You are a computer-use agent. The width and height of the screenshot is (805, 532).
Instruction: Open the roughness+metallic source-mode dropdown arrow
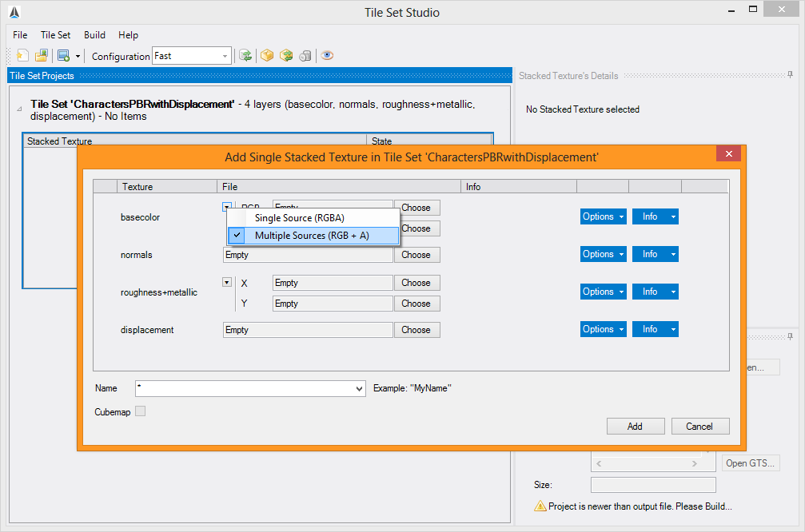coord(227,282)
